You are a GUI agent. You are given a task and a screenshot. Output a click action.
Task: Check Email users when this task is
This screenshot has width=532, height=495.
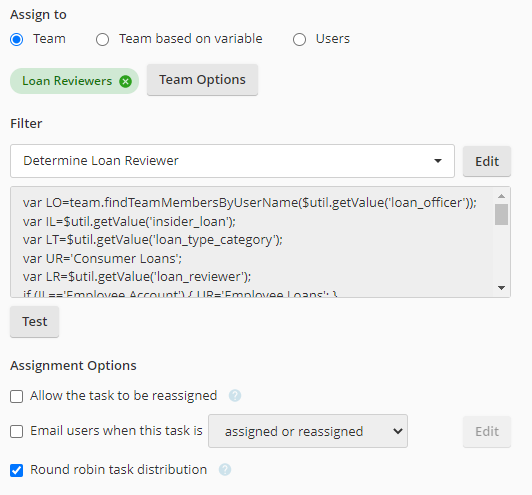tap(17, 432)
